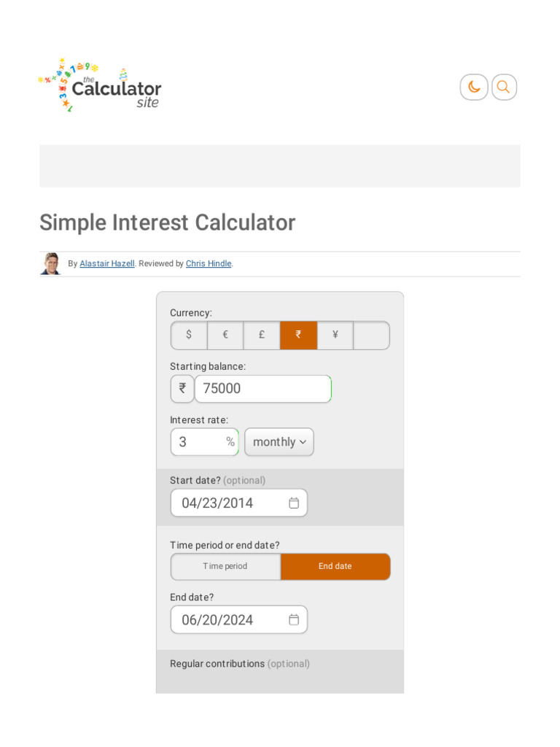This screenshot has width=560, height=747.
Task: Select the blank currency option
Action: point(372,335)
